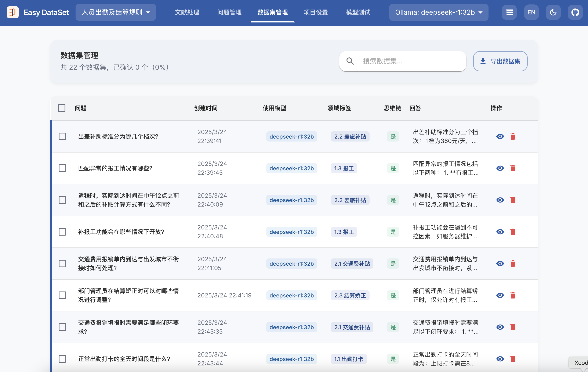Tick checkbox for 正常出勤打卡 question row
The image size is (588, 372).
pos(62,359)
